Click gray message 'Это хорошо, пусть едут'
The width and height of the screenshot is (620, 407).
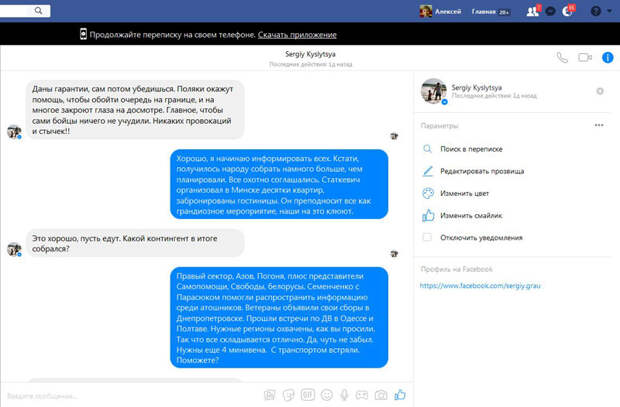[x=135, y=243]
